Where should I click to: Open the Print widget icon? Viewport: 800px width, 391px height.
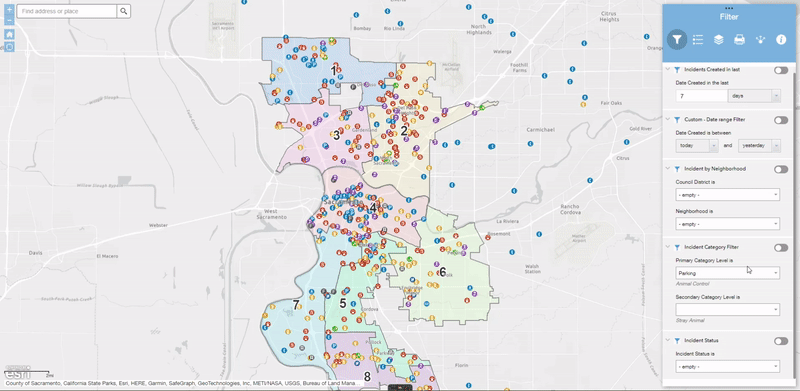tap(739, 39)
